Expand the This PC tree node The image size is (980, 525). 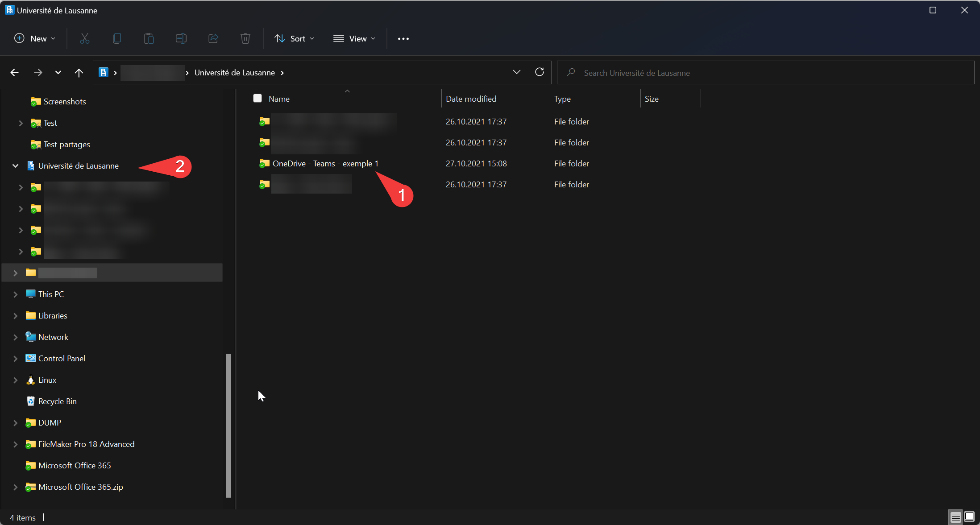15,294
